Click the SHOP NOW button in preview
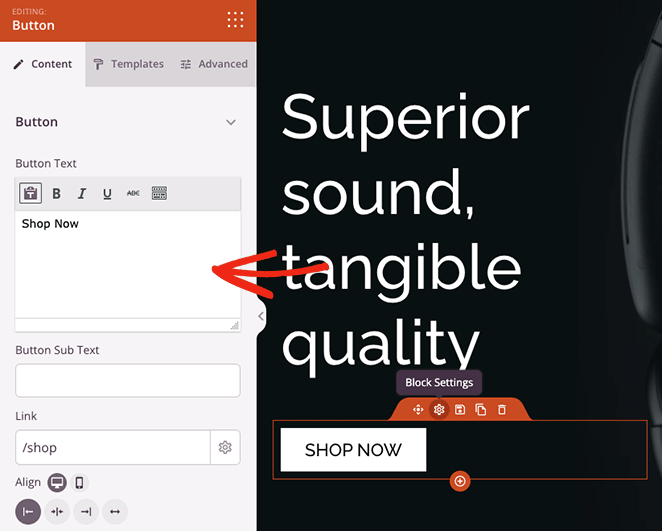 [x=353, y=450]
